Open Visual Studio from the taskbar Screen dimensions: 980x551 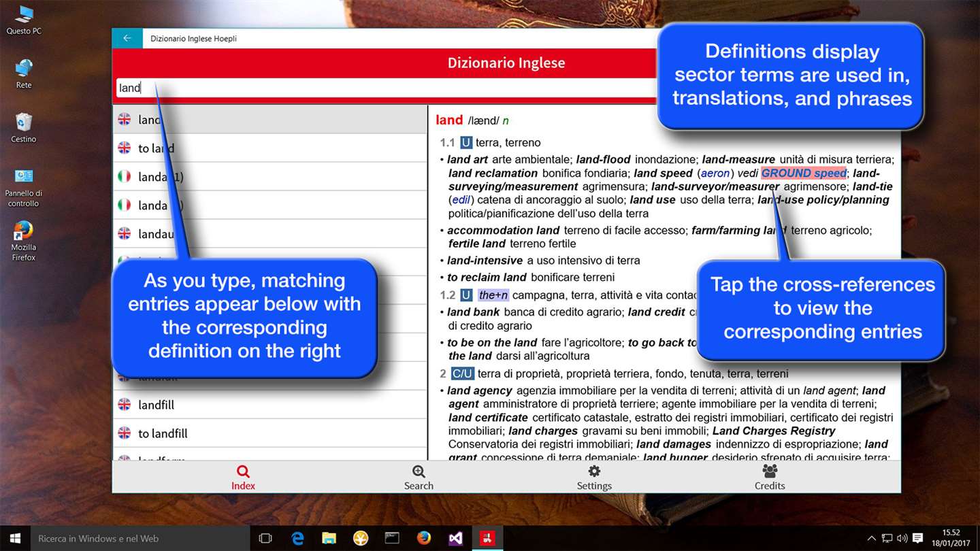455,538
